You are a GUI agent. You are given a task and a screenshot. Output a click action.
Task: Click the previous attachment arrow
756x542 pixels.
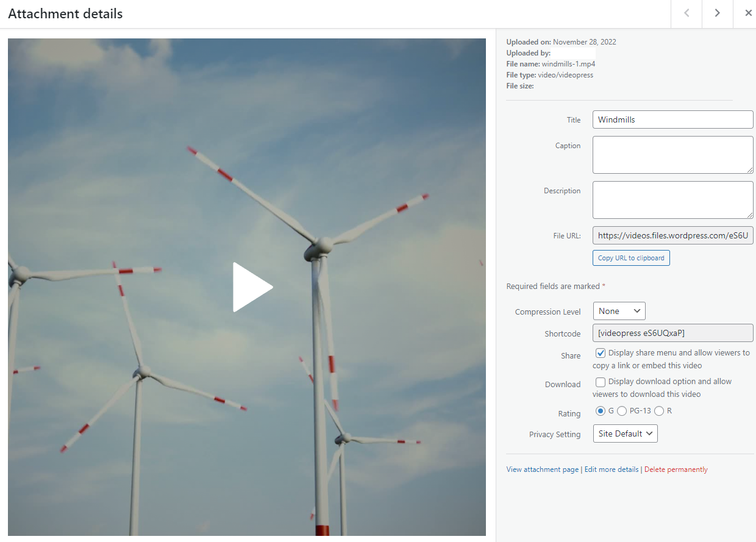(686, 14)
